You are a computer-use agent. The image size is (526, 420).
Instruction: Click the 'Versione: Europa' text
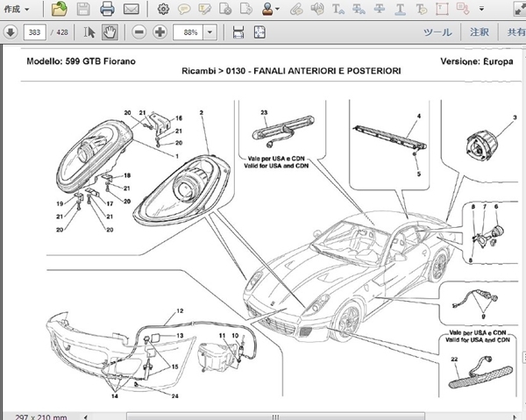coord(477,61)
